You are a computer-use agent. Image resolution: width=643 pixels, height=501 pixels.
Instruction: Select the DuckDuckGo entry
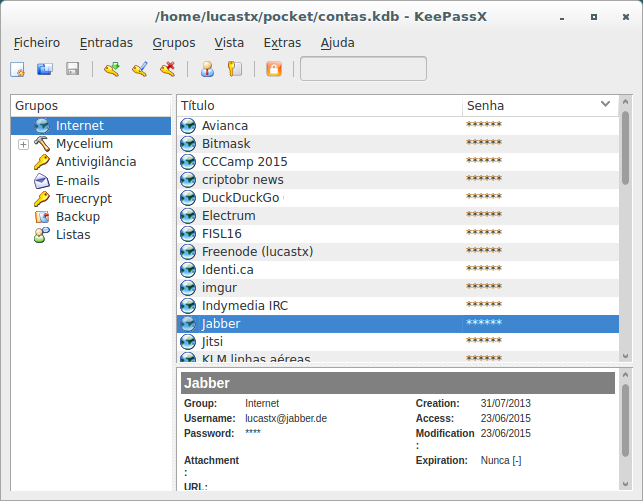coord(398,198)
